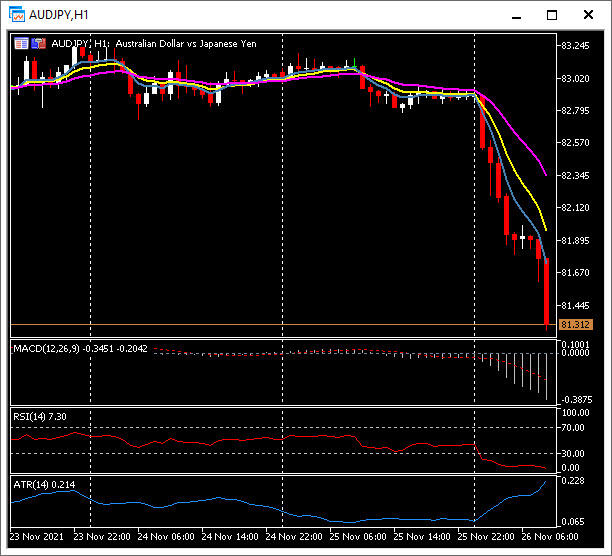Click the chart title Australian Dollar vs Japanese Yen
Image resolution: width=612 pixels, height=556 pixels.
pyautogui.click(x=186, y=44)
